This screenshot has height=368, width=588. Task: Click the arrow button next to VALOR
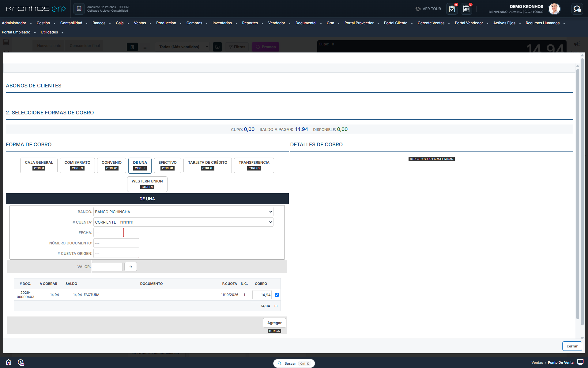click(x=130, y=267)
